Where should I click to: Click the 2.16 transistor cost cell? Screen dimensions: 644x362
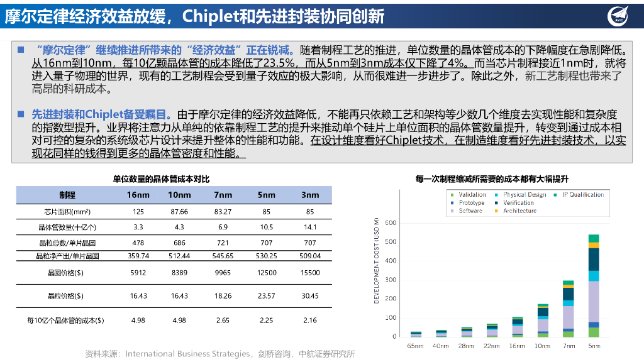point(310,321)
